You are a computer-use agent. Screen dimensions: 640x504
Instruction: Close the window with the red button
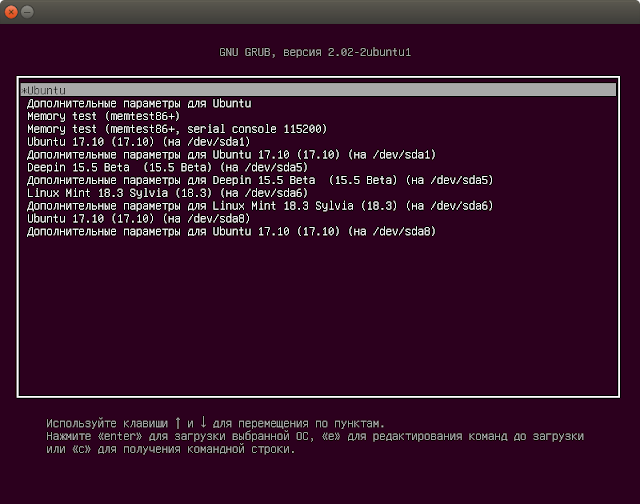pyautogui.click(x=11, y=12)
